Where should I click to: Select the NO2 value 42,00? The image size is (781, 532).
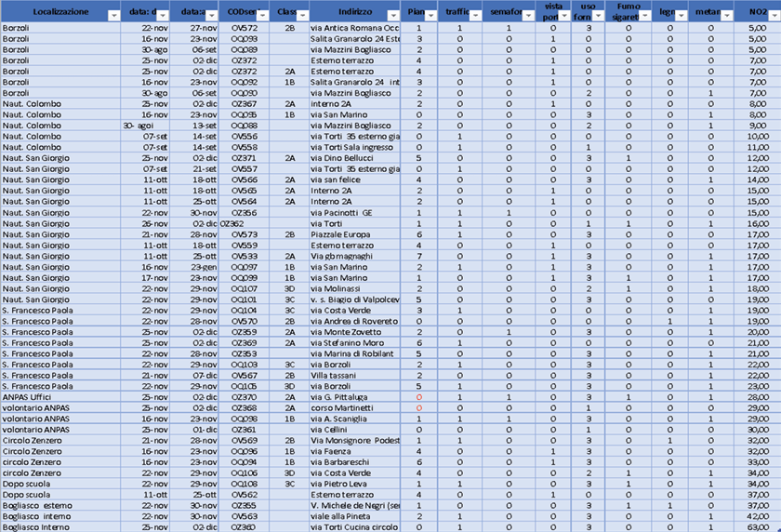coord(758,516)
